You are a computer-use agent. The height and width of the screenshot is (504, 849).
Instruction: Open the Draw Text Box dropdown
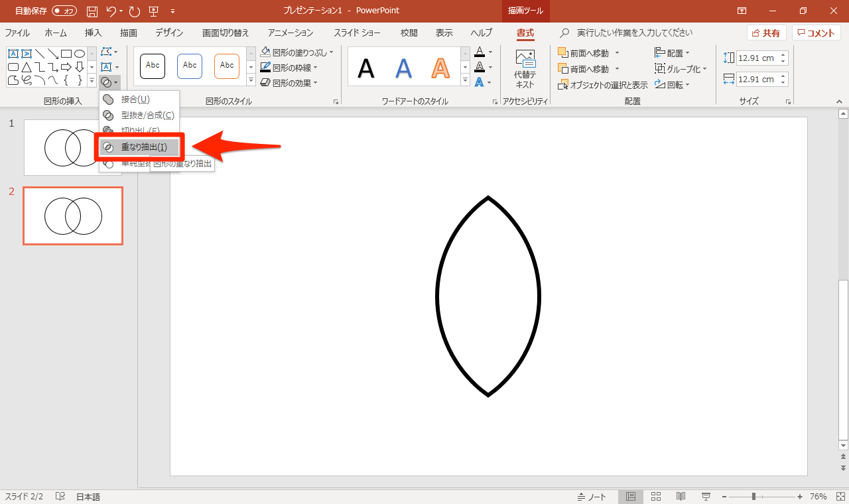[109, 67]
